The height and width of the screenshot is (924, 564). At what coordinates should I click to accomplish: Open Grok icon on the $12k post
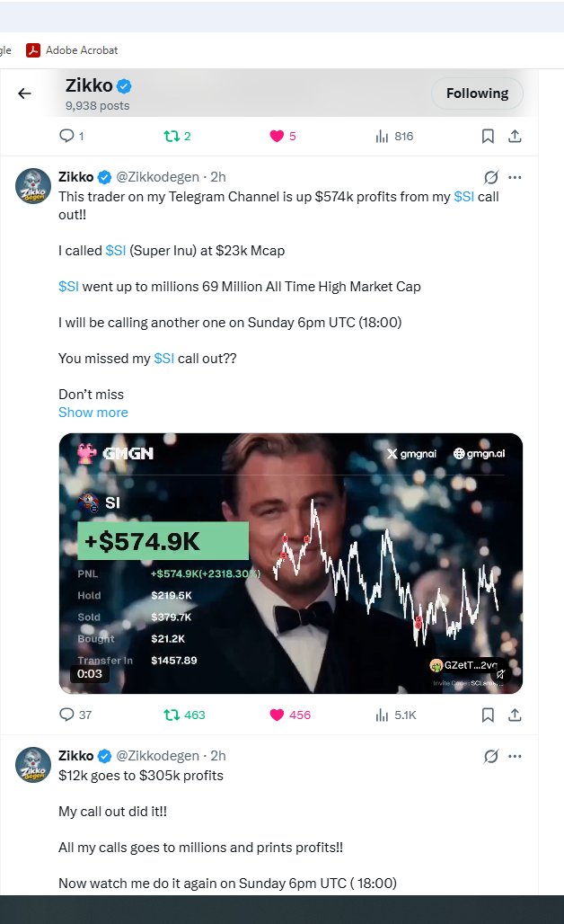[491, 756]
